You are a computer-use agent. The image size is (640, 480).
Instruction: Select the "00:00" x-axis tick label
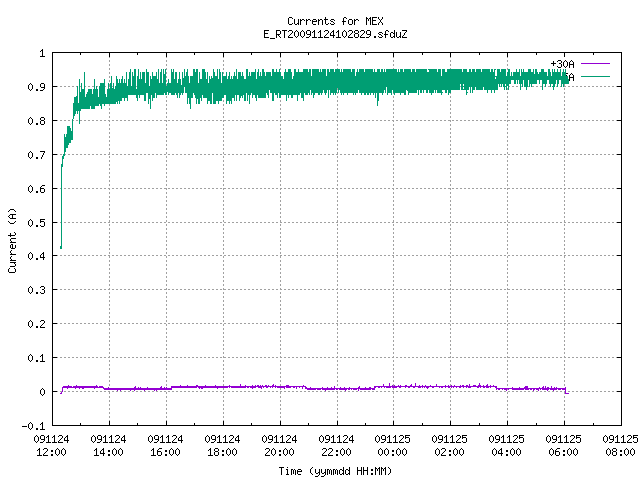pos(392,452)
